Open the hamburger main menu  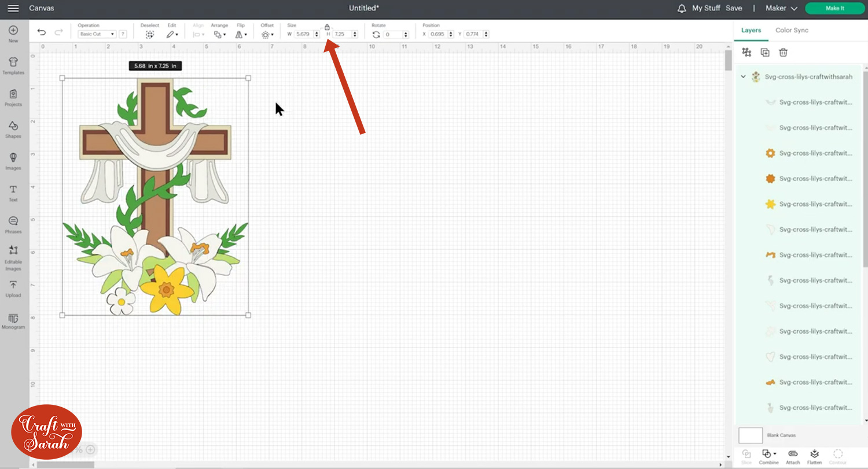click(x=13, y=8)
